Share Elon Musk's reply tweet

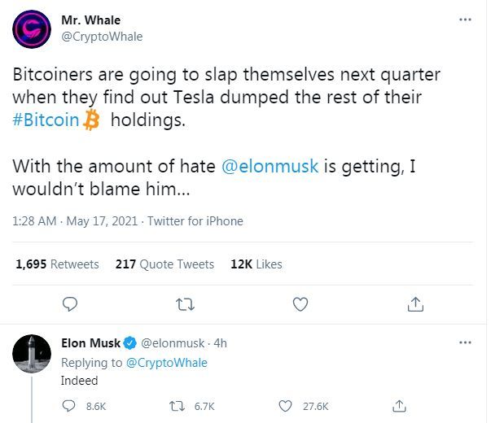399,406
